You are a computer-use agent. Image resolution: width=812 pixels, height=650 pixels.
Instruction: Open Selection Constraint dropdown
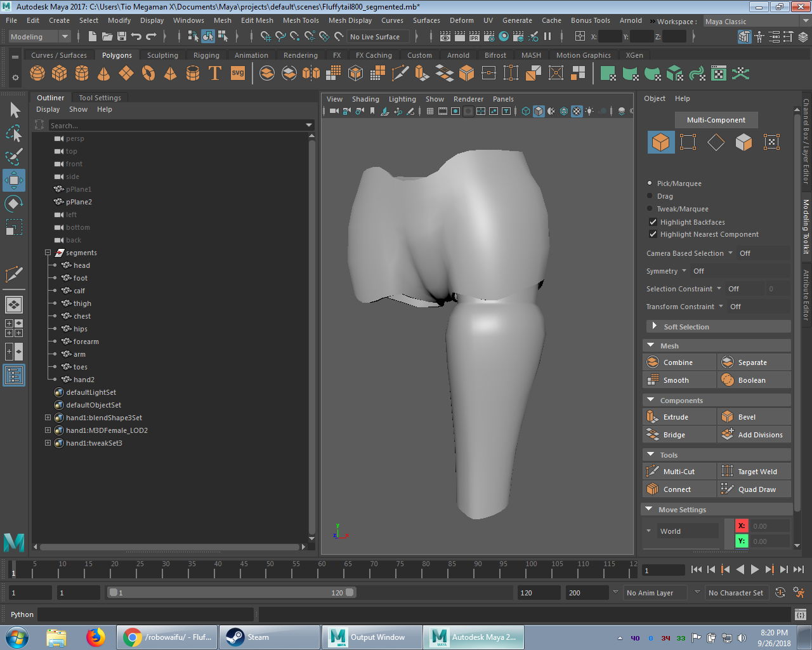(x=719, y=289)
